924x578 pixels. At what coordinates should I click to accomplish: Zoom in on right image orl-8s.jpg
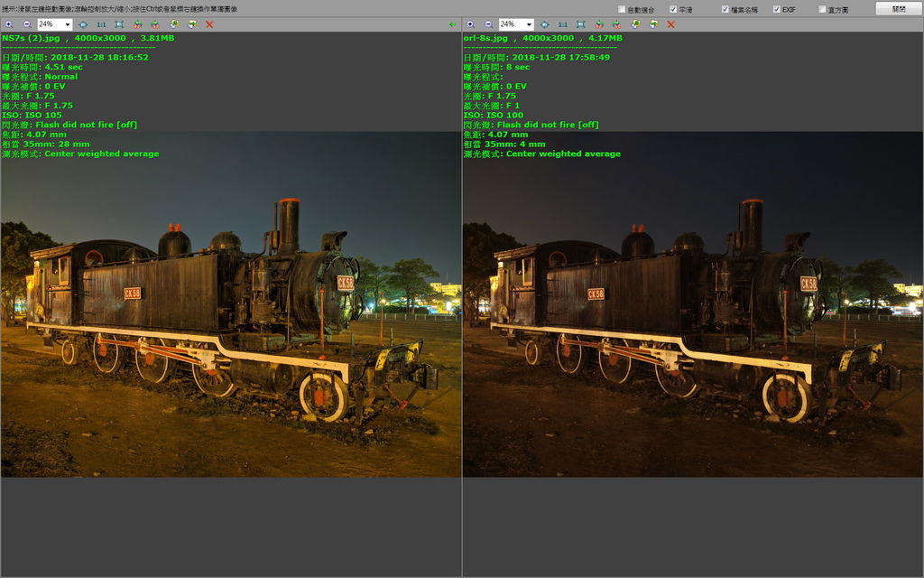(470, 24)
